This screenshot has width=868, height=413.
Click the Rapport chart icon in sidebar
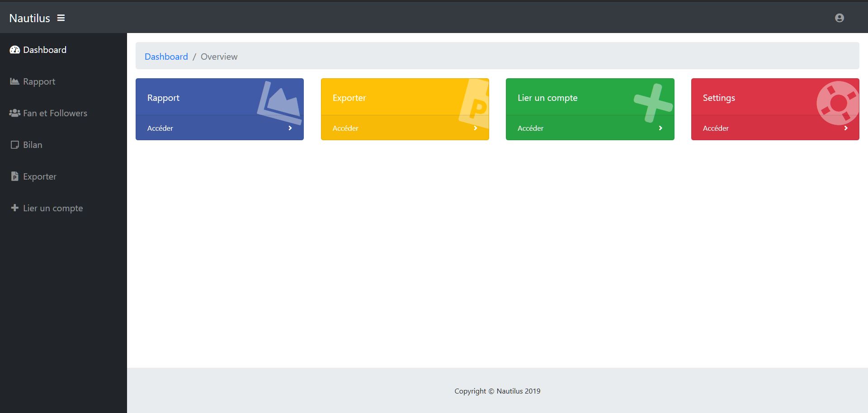point(14,81)
